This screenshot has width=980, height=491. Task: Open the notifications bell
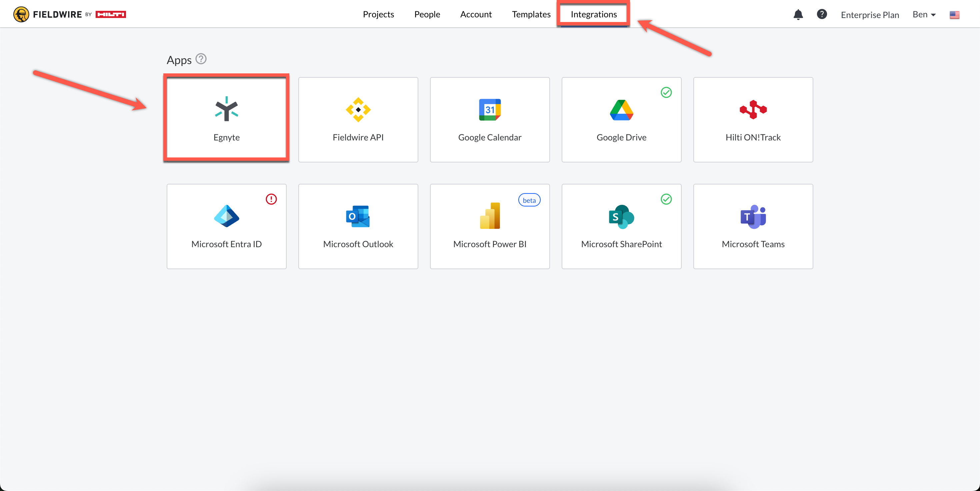click(x=798, y=14)
